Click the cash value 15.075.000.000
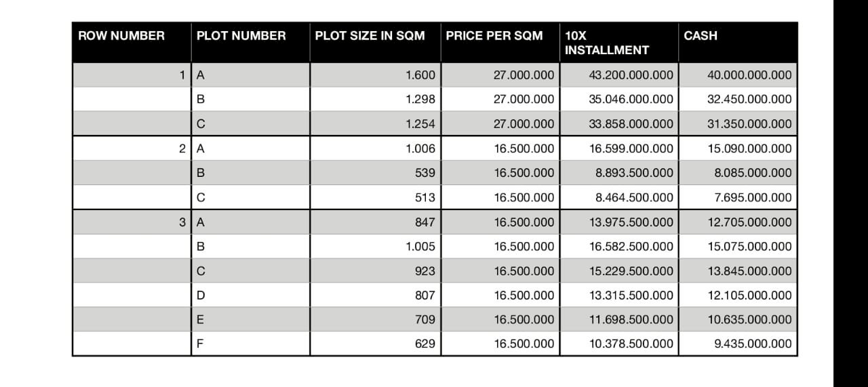Viewport: 868px width, 387px height. point(749,246)
